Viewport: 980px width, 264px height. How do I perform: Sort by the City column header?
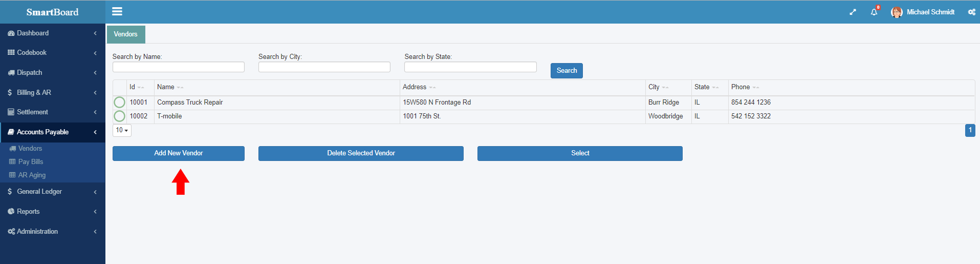click(x=668, y=88)
